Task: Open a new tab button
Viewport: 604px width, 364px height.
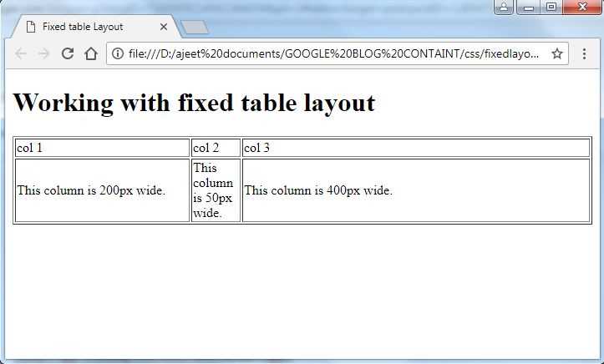Action: 195,28
